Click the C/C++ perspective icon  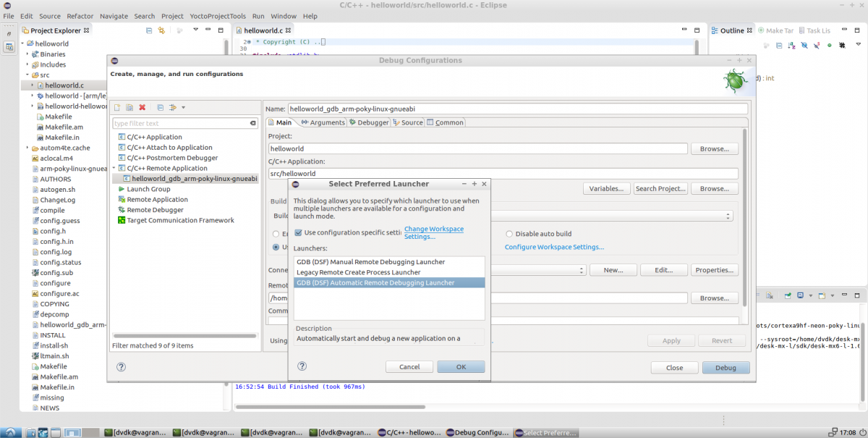[9, 47]
